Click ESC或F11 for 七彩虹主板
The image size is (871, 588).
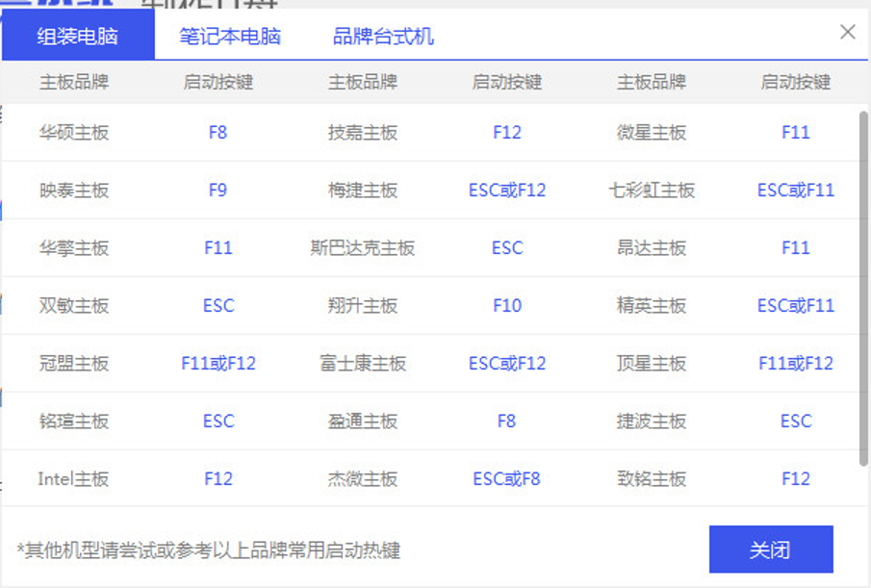tap(796, 190)
